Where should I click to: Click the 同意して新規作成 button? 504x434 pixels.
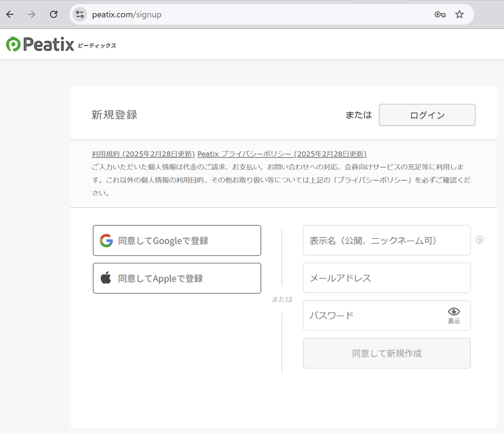(x=387, y=353)
